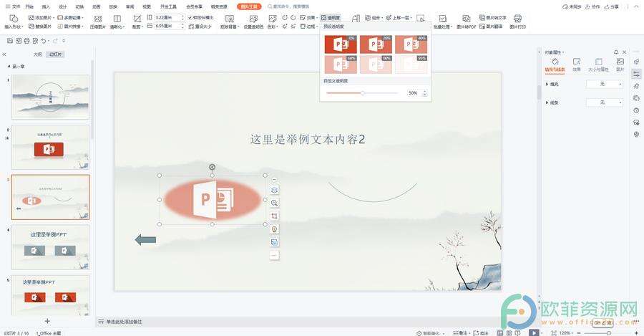Expand the Fill (填充) section triangle
The height and width of the screenshot is (336, 644).
[547, 85]
